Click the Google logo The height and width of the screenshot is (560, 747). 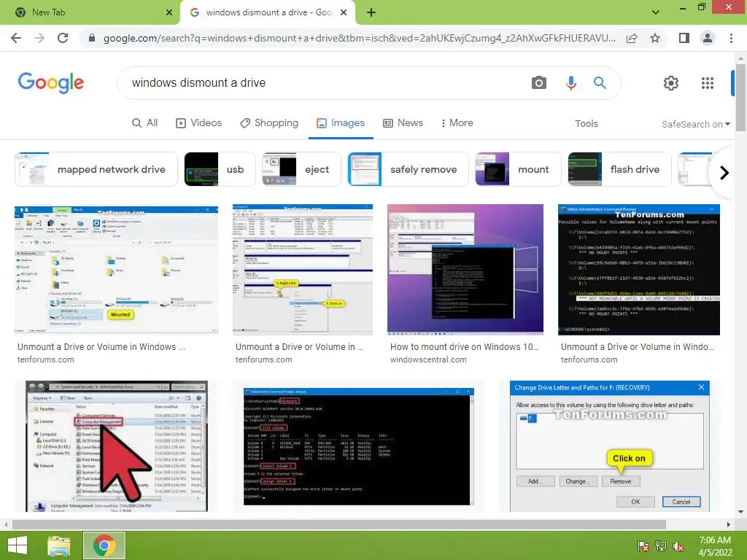point(51,83)
